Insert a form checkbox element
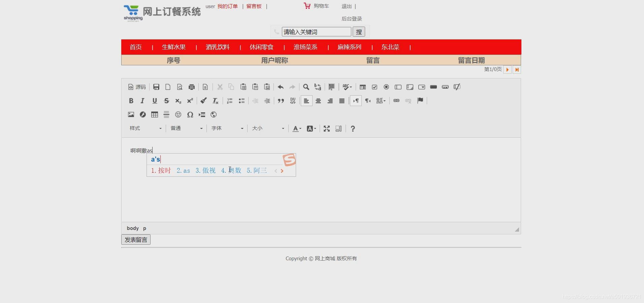Viewport: 644px width, 303px height. point(374,87)
